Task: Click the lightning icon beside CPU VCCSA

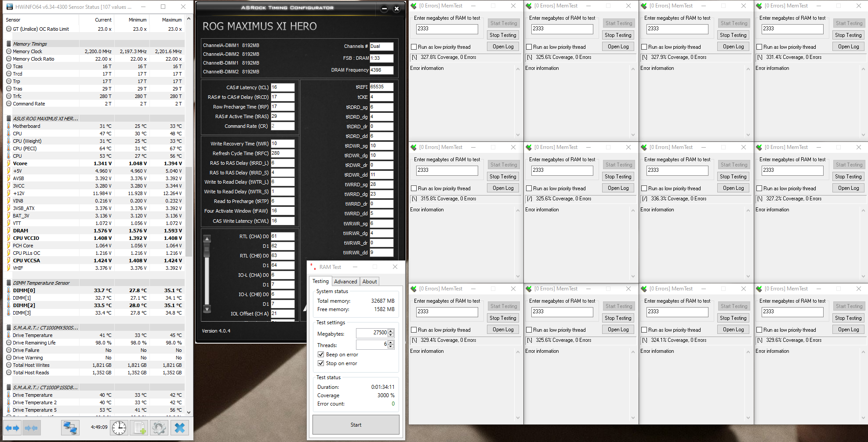Action: pos(9,261)
